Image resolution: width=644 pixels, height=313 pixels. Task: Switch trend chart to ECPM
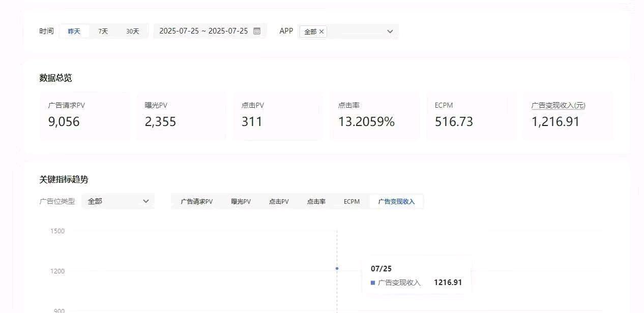click(x=352, y=202)
